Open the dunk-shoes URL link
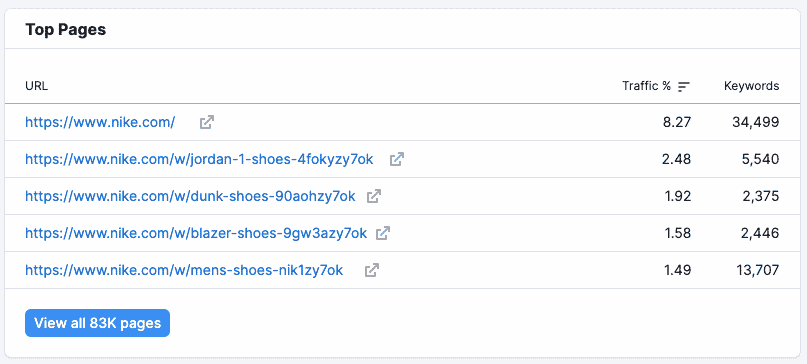 coord(190,196)
